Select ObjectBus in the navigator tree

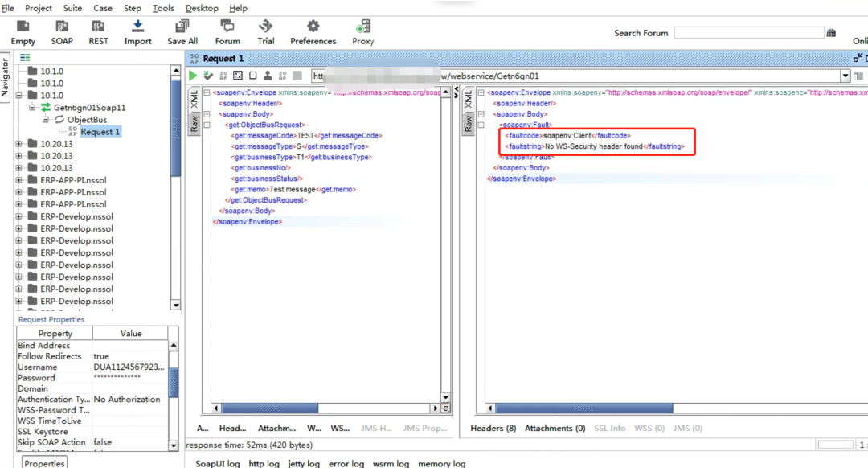click(x=87, y=120)
